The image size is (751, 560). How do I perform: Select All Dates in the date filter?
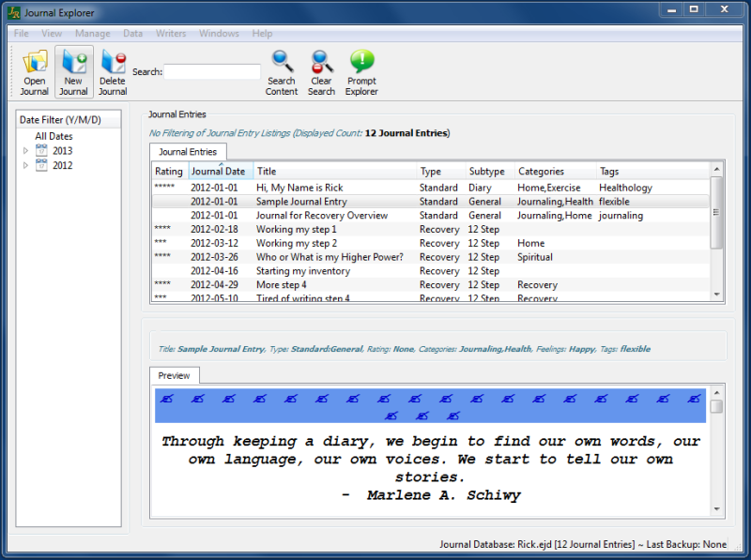coord(54,137)
